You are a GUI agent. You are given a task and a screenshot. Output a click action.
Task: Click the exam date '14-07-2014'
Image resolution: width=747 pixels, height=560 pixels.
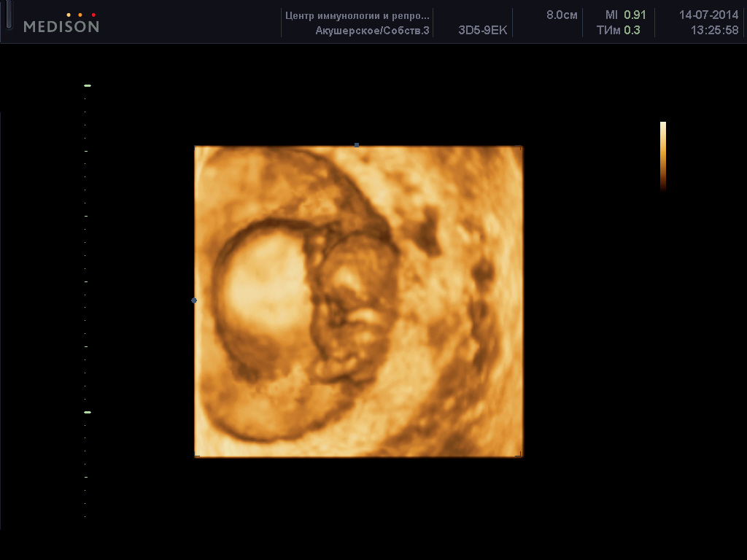click(x=708, y=15)
